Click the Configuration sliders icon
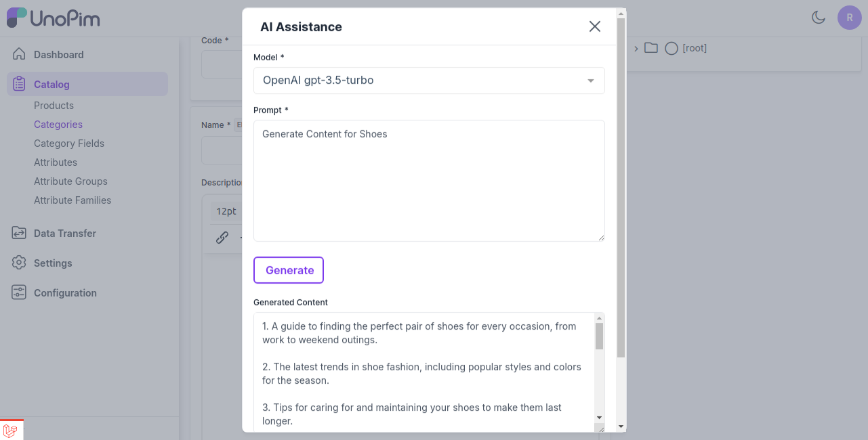 coord(19,293)
